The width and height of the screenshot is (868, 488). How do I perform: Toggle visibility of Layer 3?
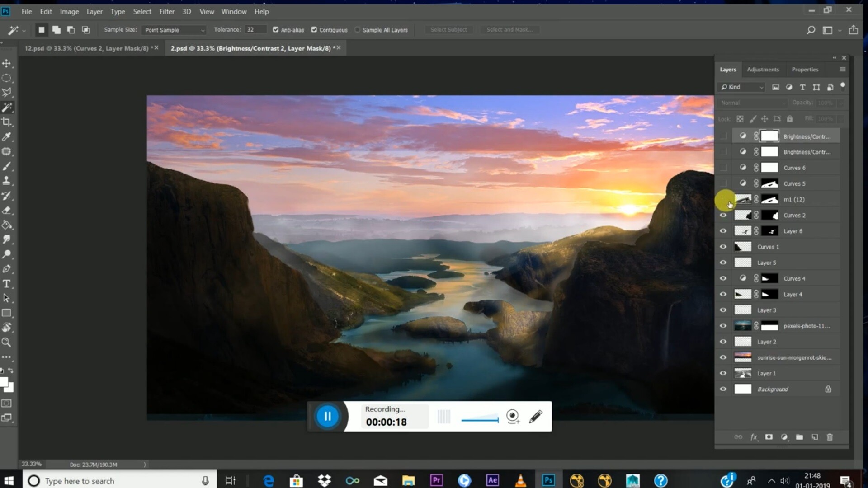pyautogui.click(x=723, y=310)
